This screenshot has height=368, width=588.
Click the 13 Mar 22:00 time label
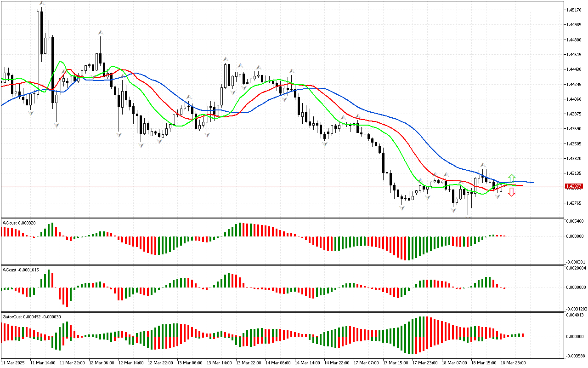pos(249,363)
